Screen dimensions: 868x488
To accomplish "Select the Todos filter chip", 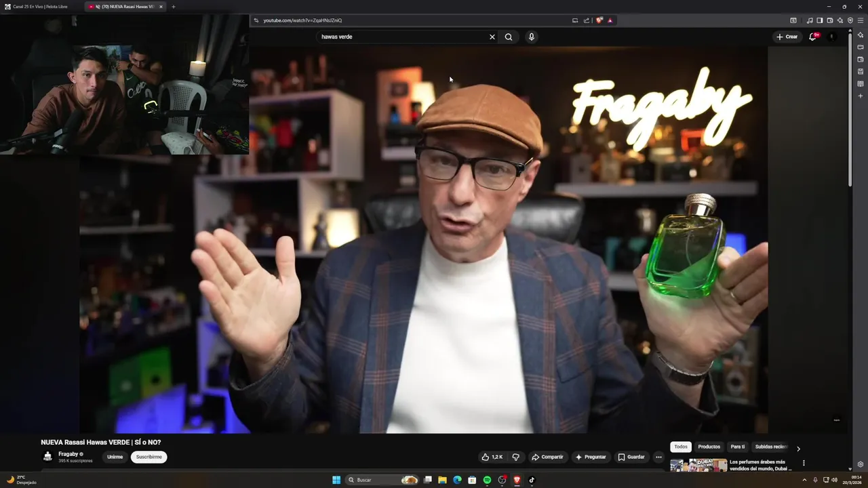I will (x=681, y=447).
